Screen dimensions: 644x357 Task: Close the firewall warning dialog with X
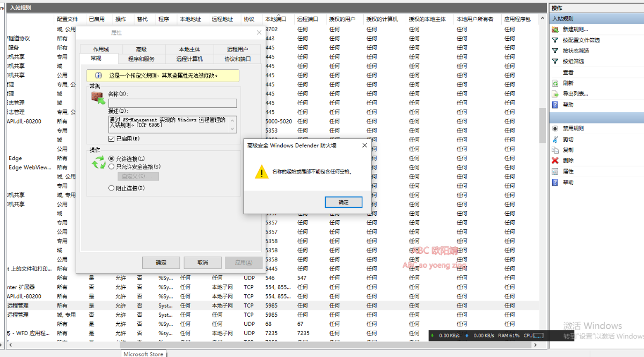[x=364, y=145]
